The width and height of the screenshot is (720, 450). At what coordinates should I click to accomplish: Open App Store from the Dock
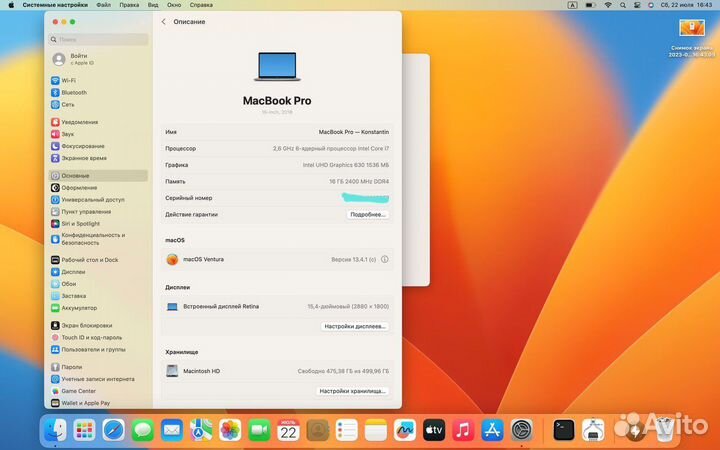click(492, 430)
